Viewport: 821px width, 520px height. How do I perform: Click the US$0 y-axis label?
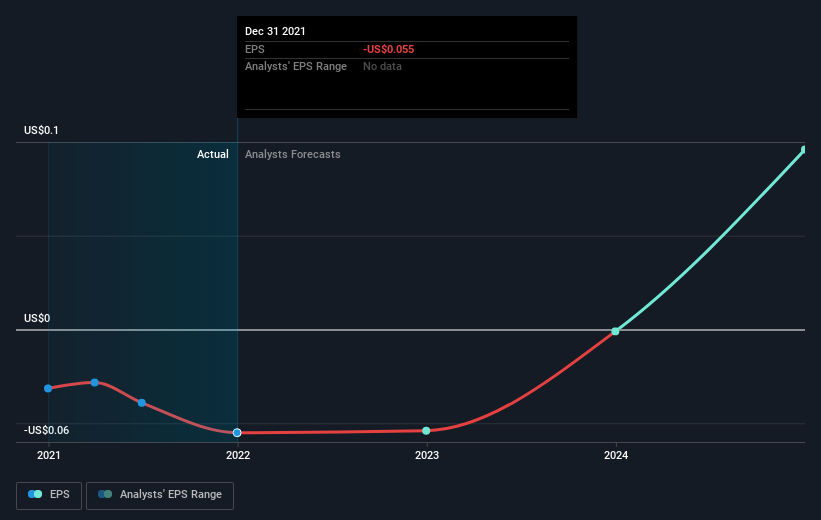[37, 318]
